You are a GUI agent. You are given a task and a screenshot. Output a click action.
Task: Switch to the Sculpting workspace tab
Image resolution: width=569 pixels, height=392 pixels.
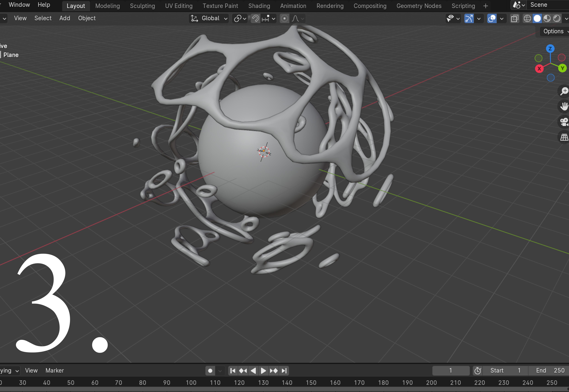pyautogui.click(x=142, y=6)
